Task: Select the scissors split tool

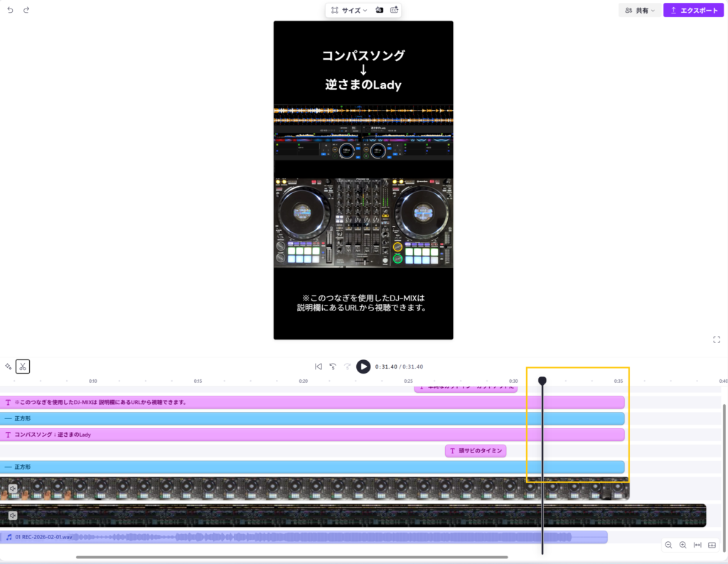Action: (23, 367)
